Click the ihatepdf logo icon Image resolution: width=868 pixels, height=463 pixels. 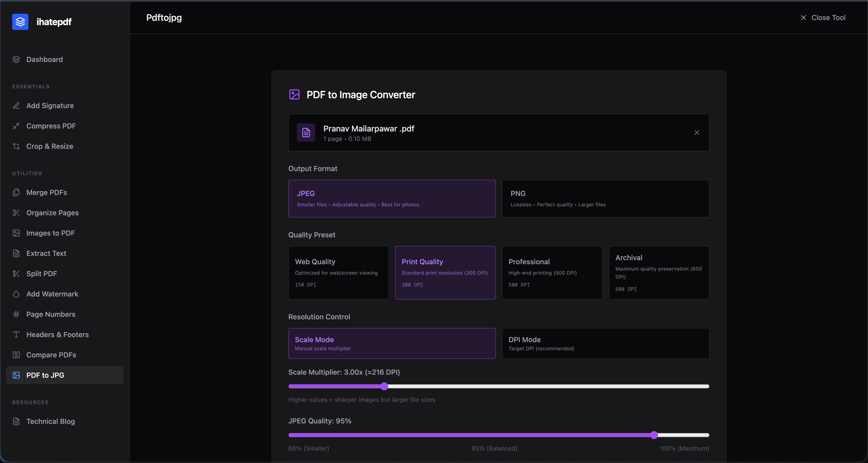point(20,22)
